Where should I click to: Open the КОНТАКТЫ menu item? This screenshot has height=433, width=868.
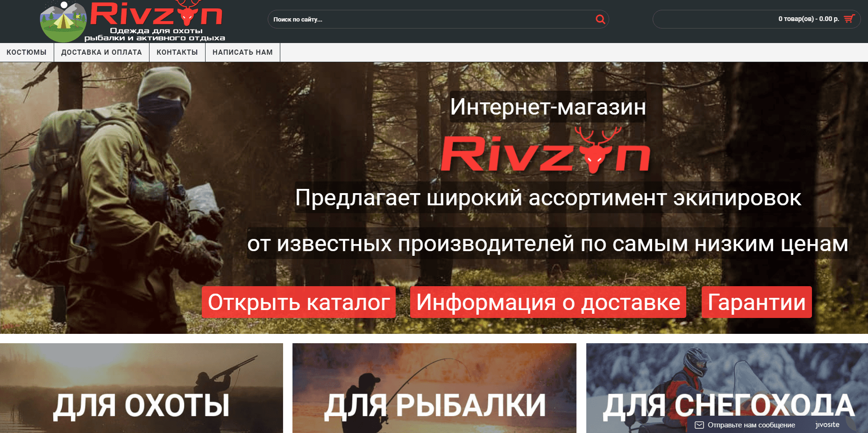click(177, 52)
